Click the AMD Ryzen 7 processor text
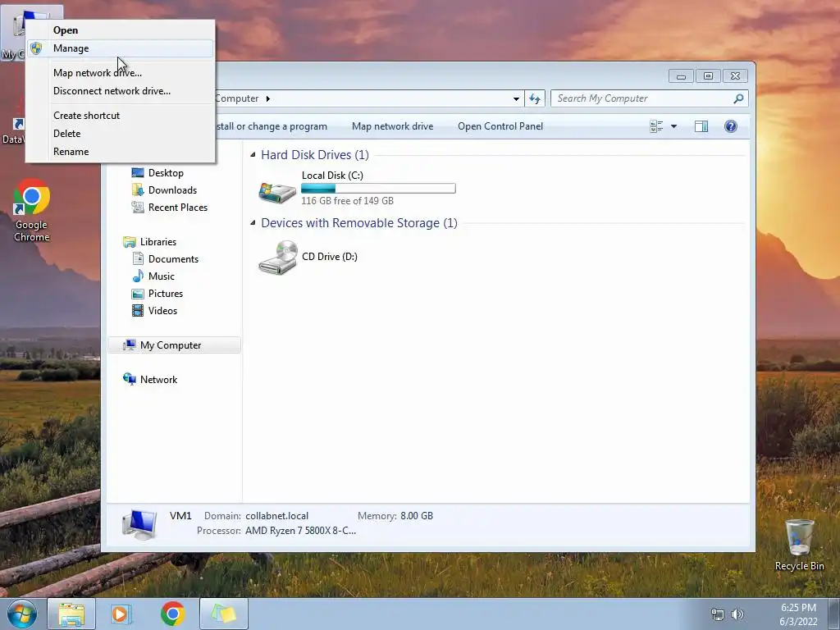Screen dimensions: 840x630 click(x=300, y=531)
